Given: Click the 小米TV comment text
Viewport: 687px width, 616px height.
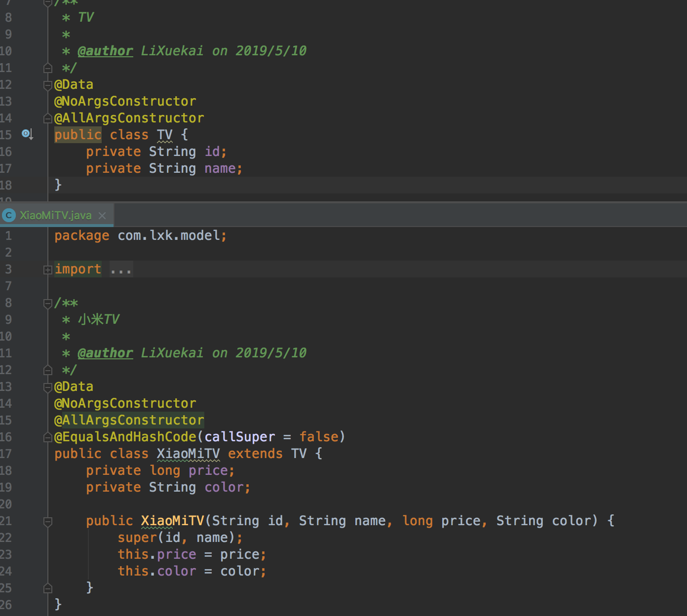Looking at the screenshot, I should [x=99, y=319].
